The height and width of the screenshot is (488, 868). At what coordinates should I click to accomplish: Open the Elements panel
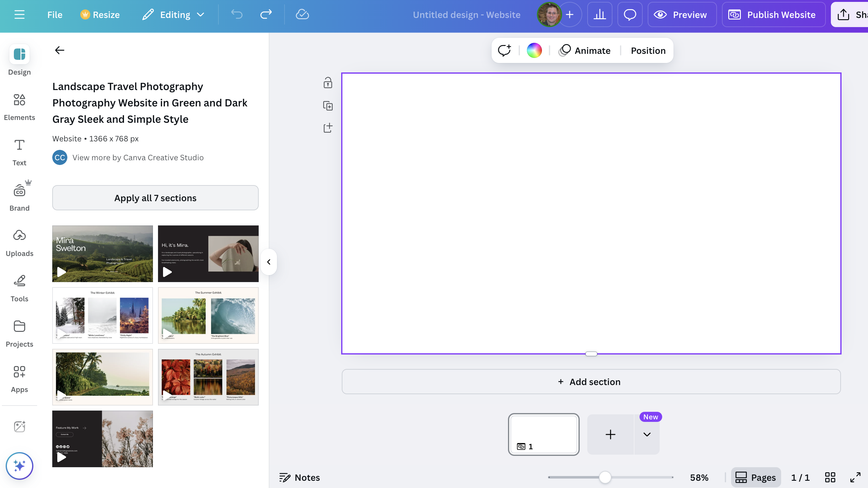(x=19, y=107)
